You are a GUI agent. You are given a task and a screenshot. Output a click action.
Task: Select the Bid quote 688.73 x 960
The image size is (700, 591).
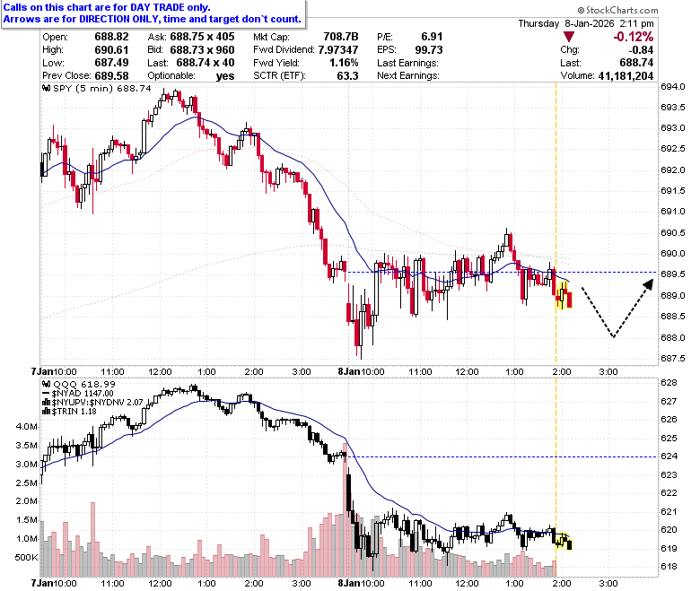click(x=202, y=50)
